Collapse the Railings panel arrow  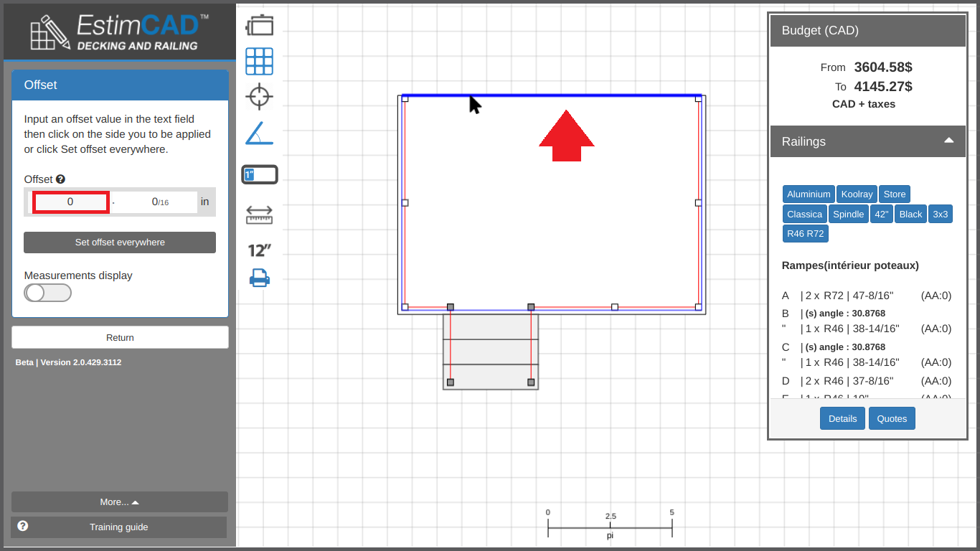pos(948,141)
